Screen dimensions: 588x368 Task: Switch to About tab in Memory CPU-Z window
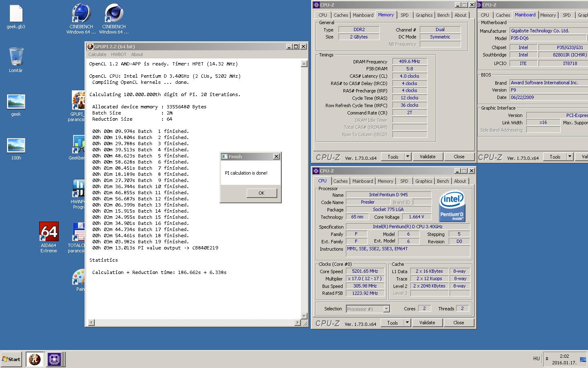pos(460,15)
